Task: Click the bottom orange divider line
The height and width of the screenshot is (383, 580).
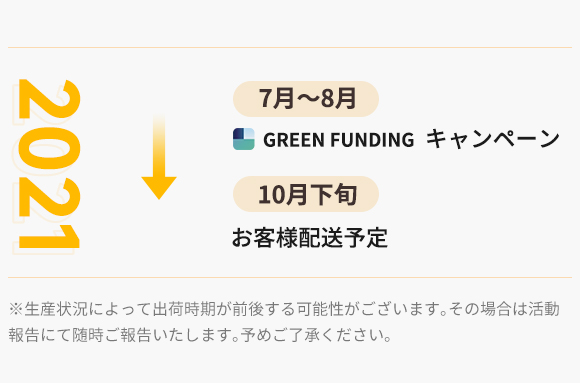Action: coord(290,277)
